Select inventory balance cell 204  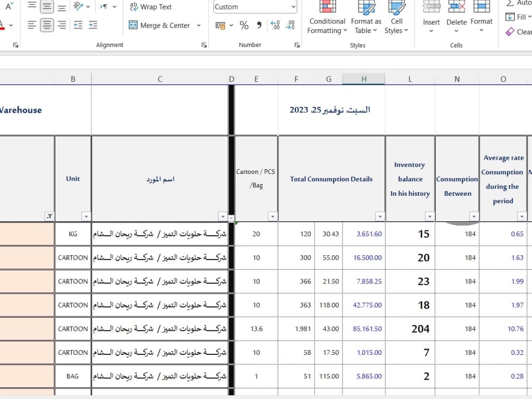pos(410,329)
